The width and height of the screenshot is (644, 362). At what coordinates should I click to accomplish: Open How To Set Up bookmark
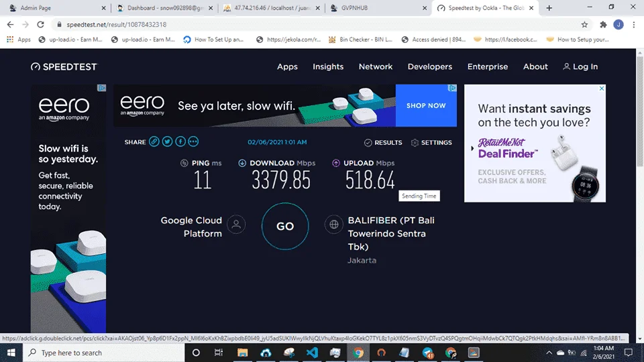[213, 40]
